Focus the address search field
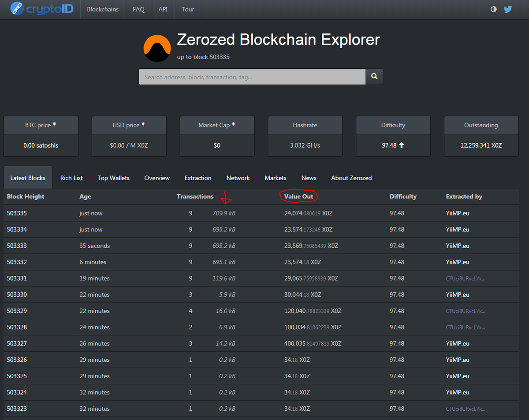529x420 pixels. click(x=252, y=77)
